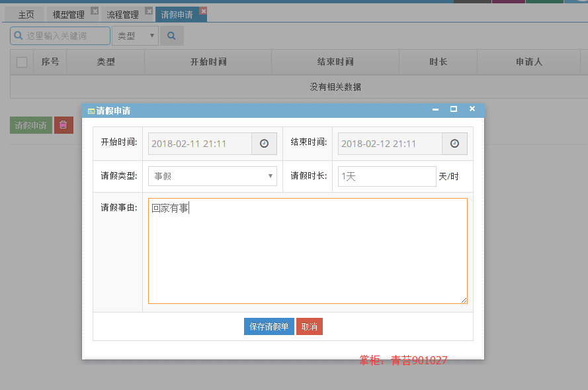Open the end time clock picker
Image resolution: width=588 pixels, height=390 pixels.
454,144
